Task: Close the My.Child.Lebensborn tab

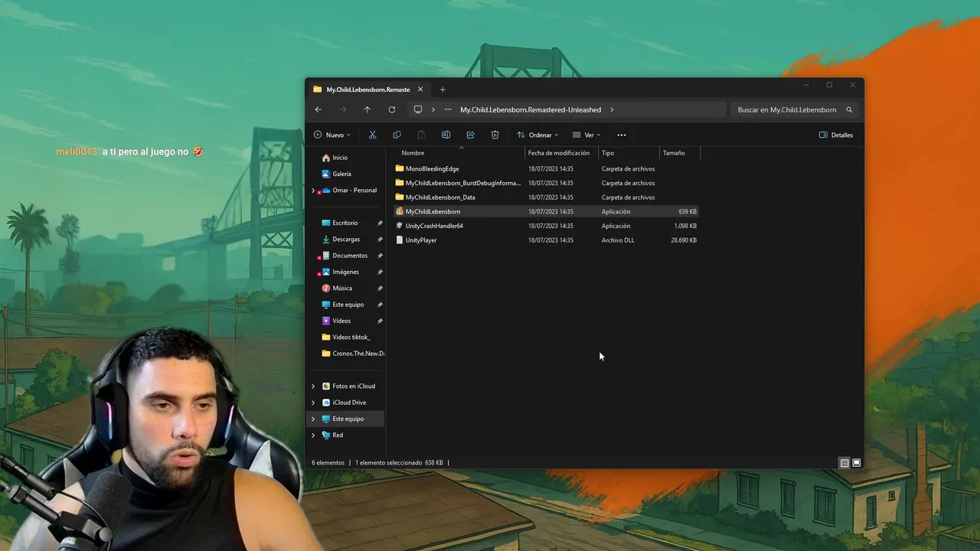Action: click(420, 90)
